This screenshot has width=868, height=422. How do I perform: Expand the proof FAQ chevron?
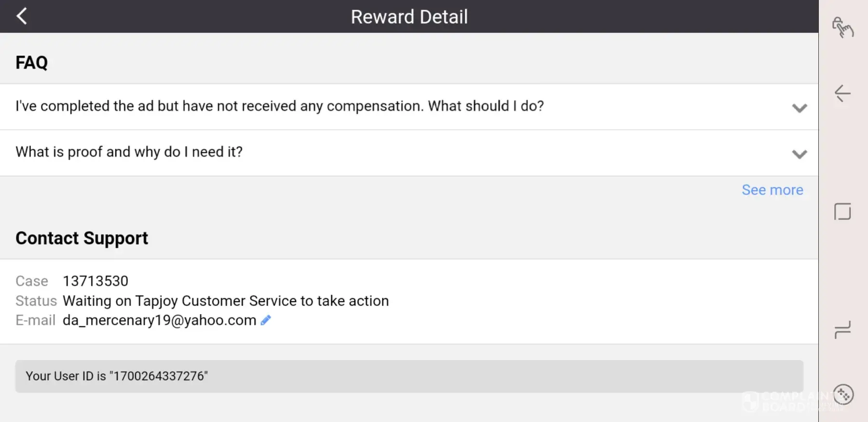(x=799, y=154)
